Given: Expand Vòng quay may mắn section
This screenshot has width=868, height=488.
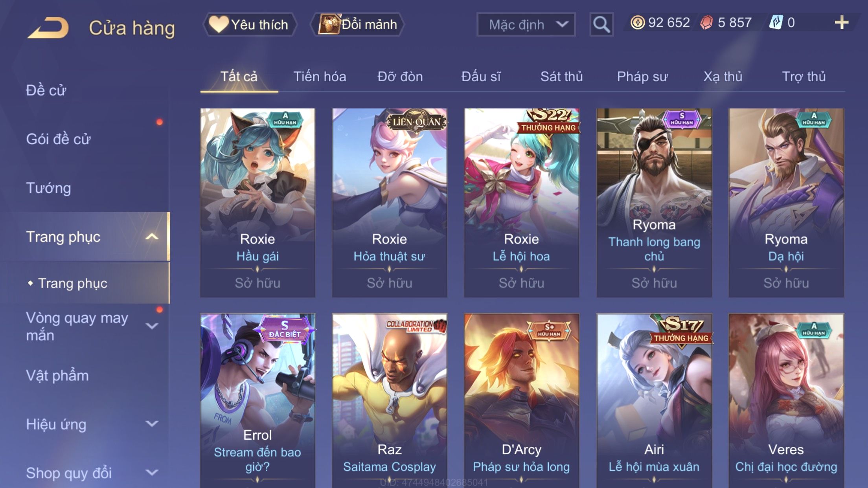Looking at the screenshot, I should (x=152, y=326).
